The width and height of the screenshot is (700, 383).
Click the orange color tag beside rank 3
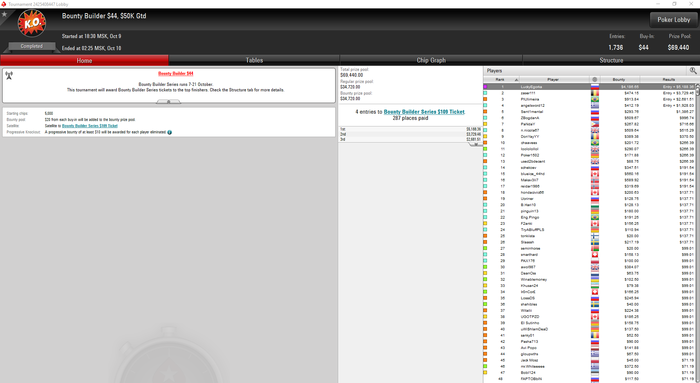[485, 99]
